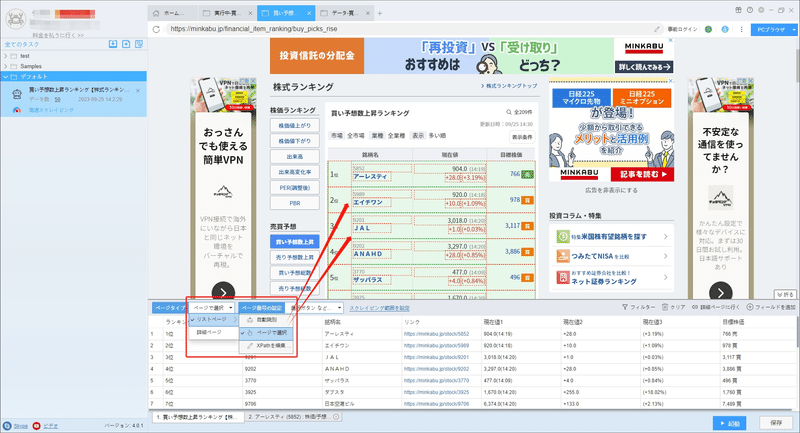Click the 出来高 ranking button
800x433 pixels.
pos(294,157)
